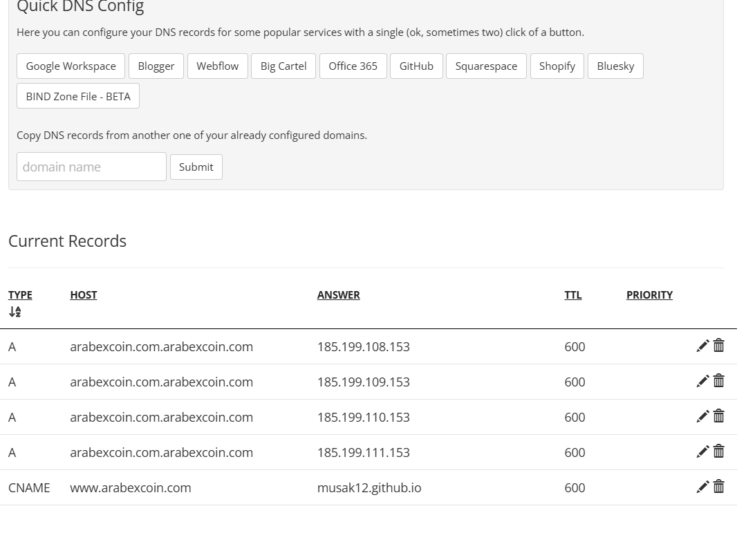Configure DNS for Office 365
Viewport: 746px width, 560px height.
tap(353, 66)
